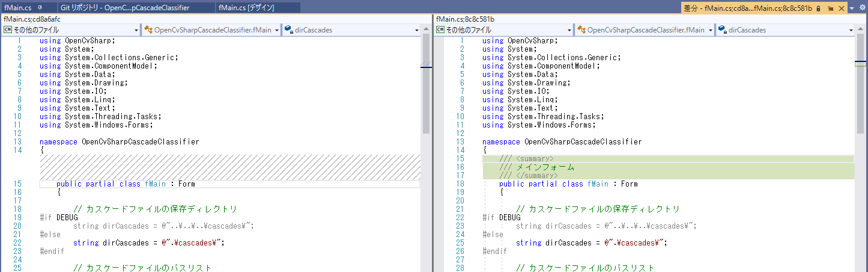Close the 差分 tab with its X
Viewport: 868px width, 272px height.
point(841,8)
